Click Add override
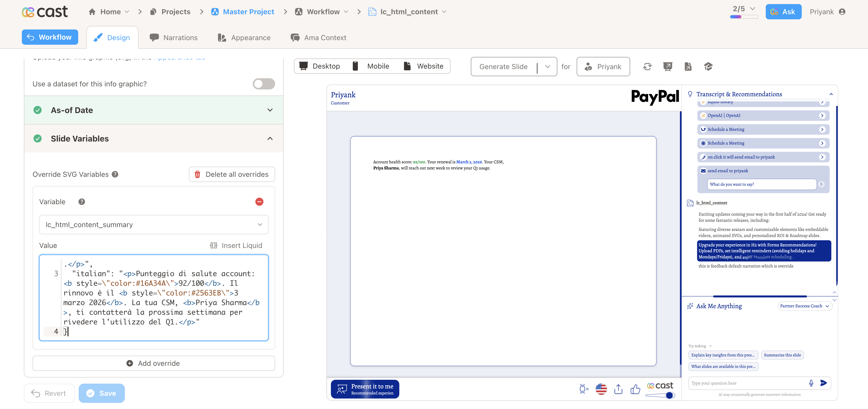 pos(154,363)
